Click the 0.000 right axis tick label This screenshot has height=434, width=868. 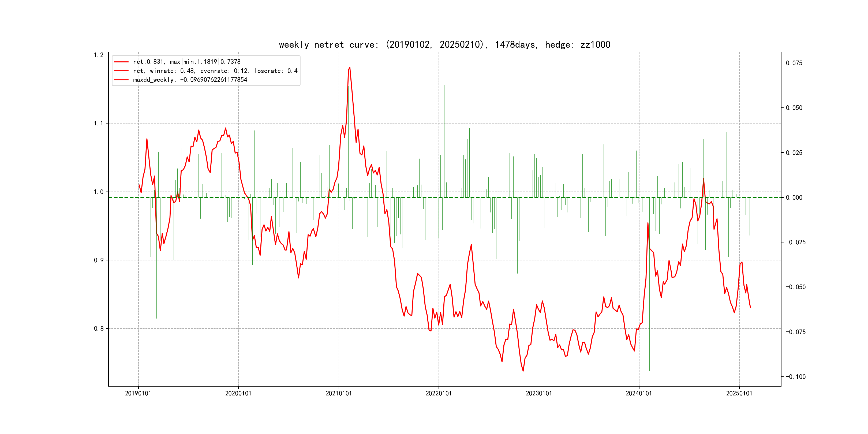794,197
